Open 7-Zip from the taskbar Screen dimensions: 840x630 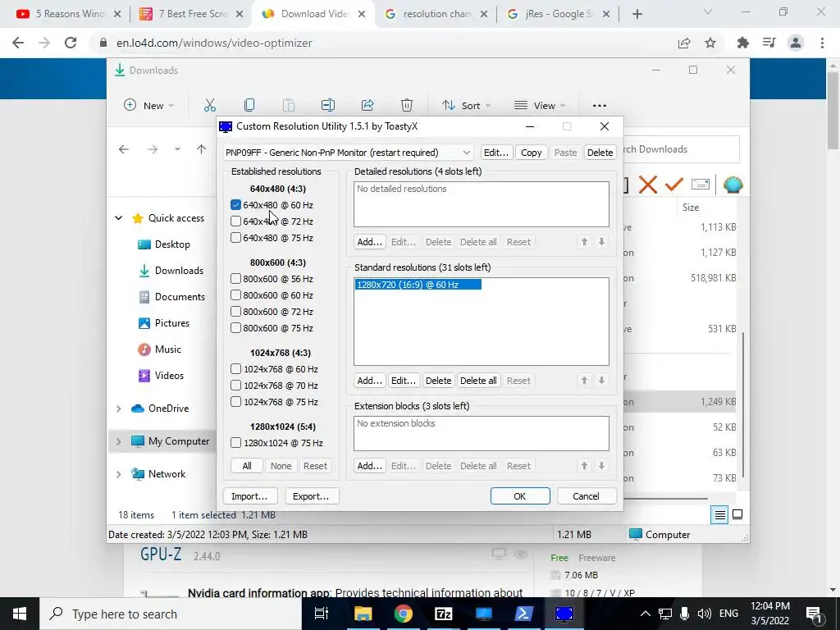(444, 614)
